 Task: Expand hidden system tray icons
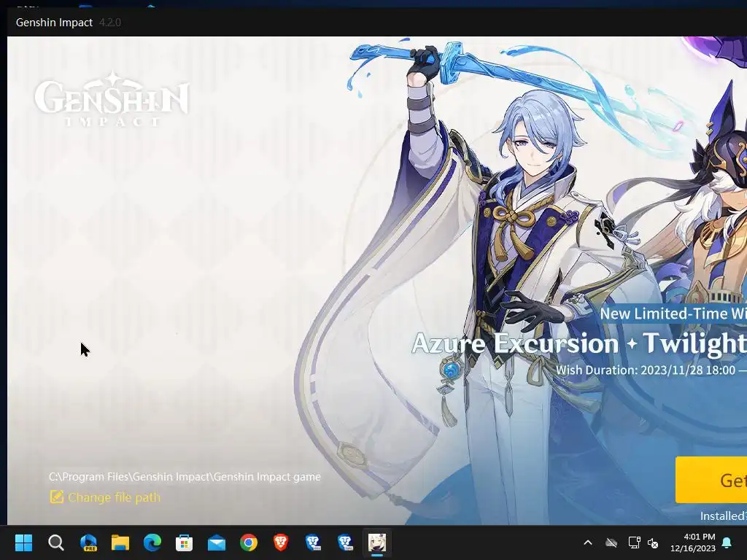588,542
